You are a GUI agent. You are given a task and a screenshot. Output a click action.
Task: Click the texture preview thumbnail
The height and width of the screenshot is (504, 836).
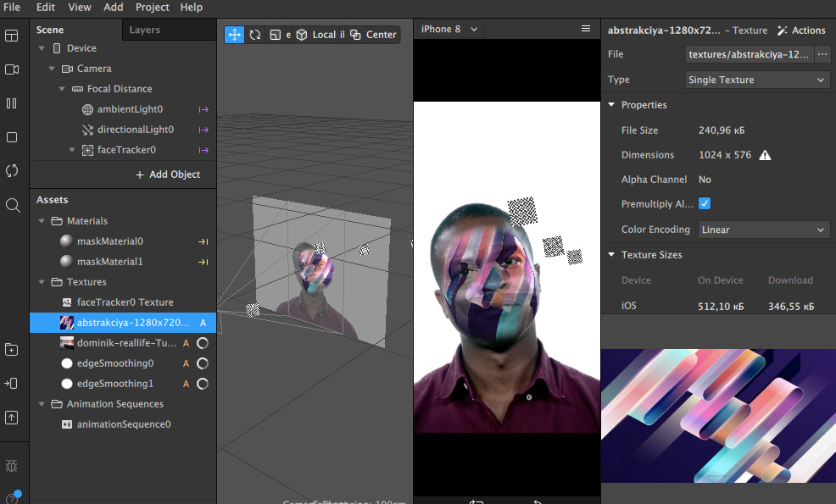pos(719,416)
